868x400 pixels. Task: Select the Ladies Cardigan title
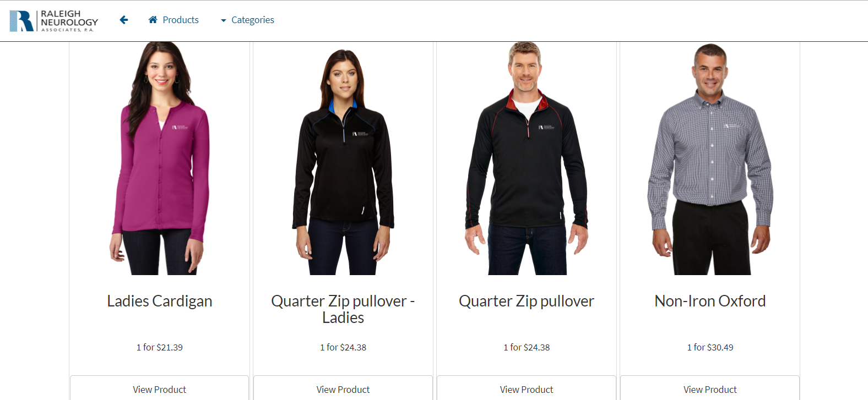(160, 301)
